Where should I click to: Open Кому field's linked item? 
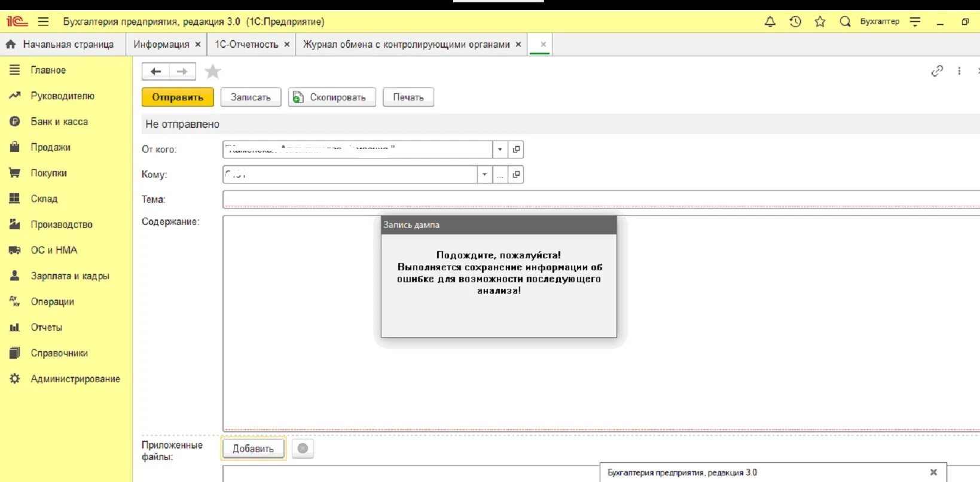point(516,175)
